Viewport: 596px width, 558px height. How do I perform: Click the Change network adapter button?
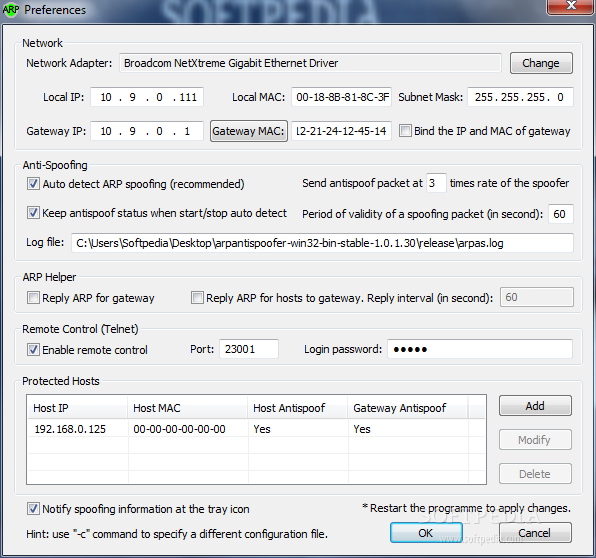(541, 63)
